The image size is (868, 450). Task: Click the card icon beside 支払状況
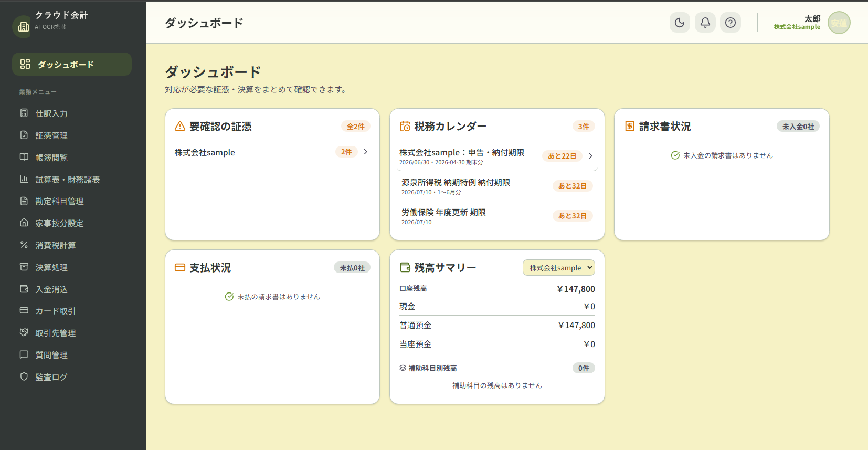coord(180,267)
